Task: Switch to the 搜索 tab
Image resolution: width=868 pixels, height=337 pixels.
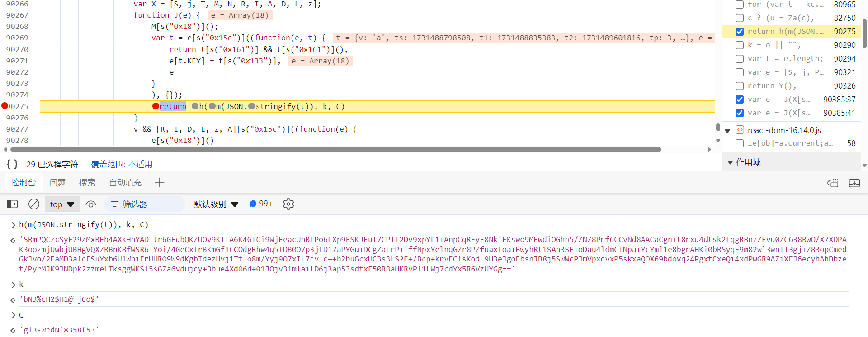Action: pos(87,182)
